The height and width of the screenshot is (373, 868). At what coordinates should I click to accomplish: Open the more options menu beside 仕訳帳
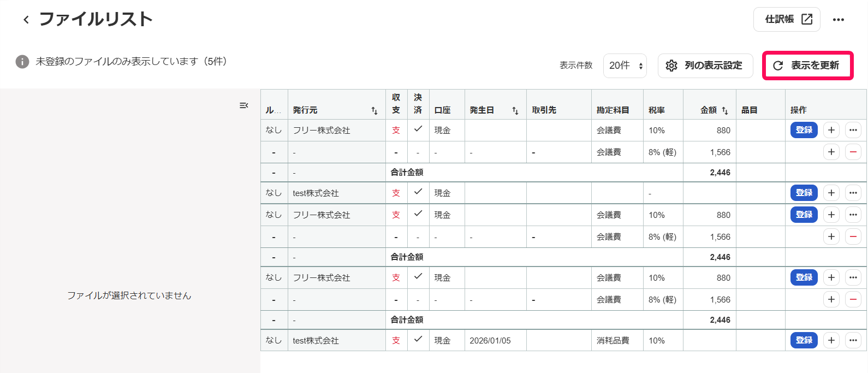838,20
